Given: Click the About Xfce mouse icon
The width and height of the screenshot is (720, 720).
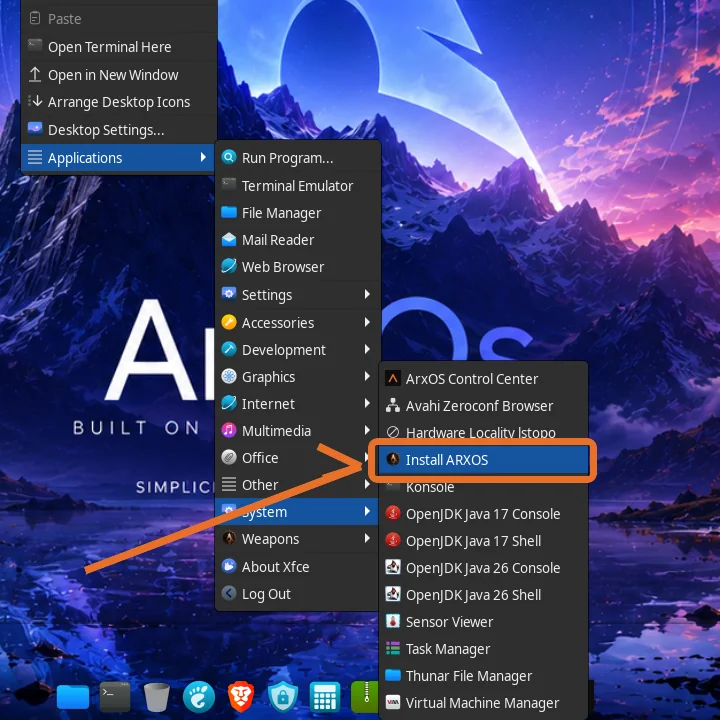Looking at the screenshot, I should [x=229, y=566].
